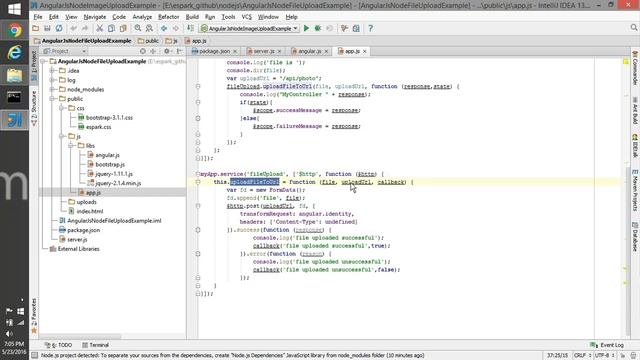Click the Forward navigation arrow icon
This screenshot has height=360, width=640.
(176, 28)
